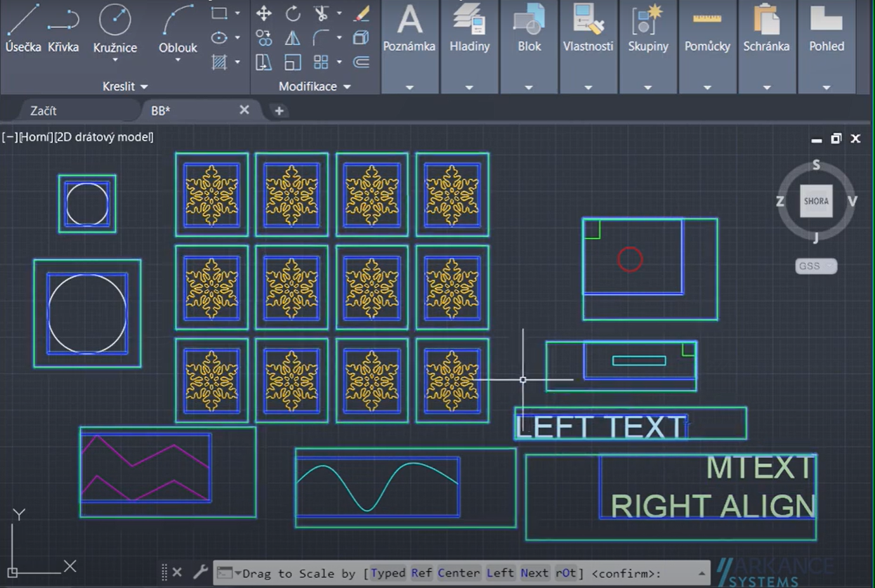Click the rOt command option

[x=565, y=573]
